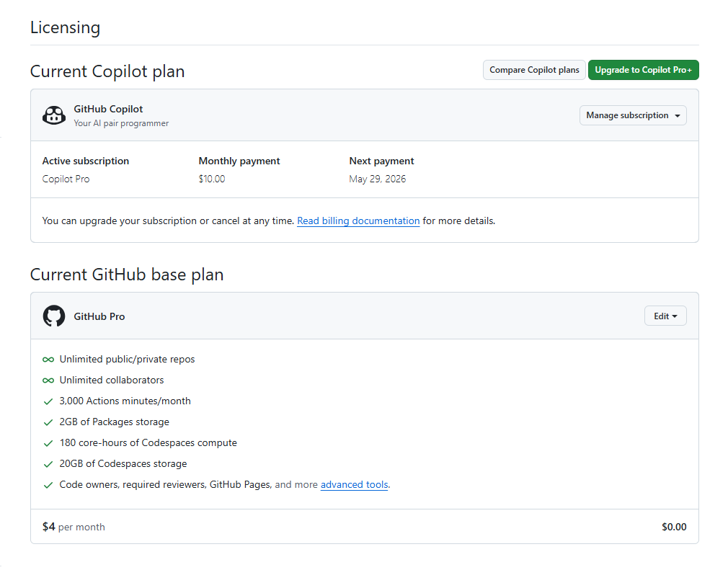
Task: Click the GitHub Copilot robot icon
Action: 54,115
